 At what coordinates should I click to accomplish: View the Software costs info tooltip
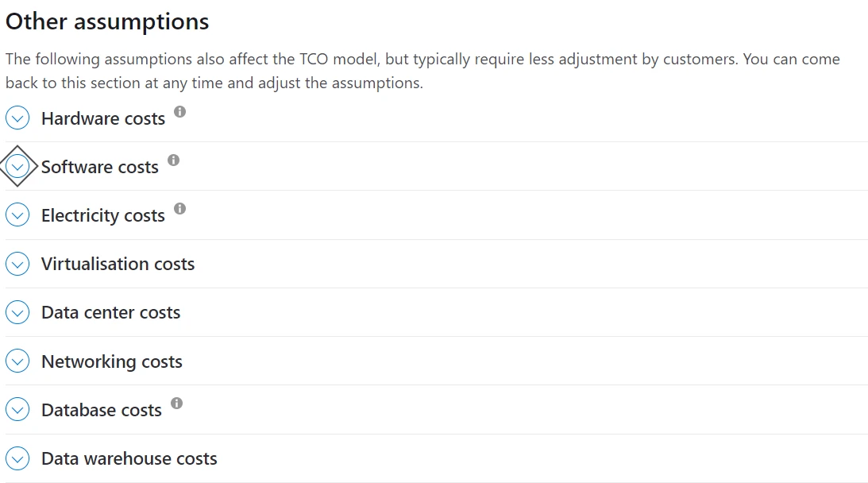174,160
